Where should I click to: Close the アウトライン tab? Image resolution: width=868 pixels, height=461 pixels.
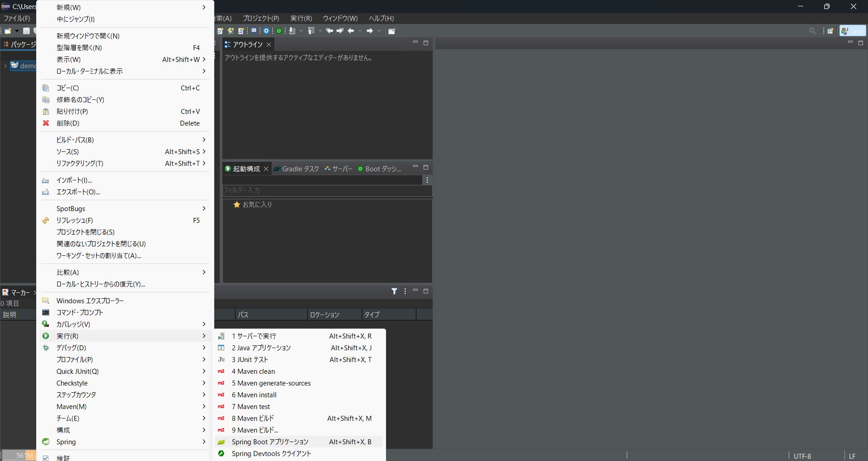pos(269,44)
